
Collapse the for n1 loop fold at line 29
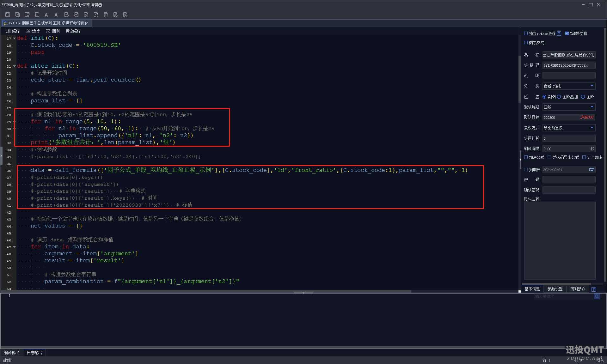click(14, 122)
